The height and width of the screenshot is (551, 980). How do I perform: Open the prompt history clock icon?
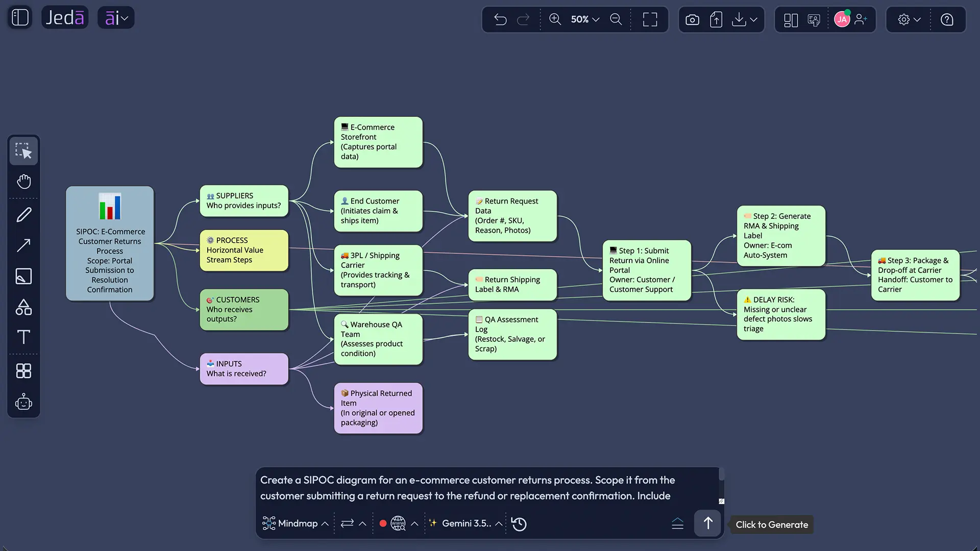point(519,524)
